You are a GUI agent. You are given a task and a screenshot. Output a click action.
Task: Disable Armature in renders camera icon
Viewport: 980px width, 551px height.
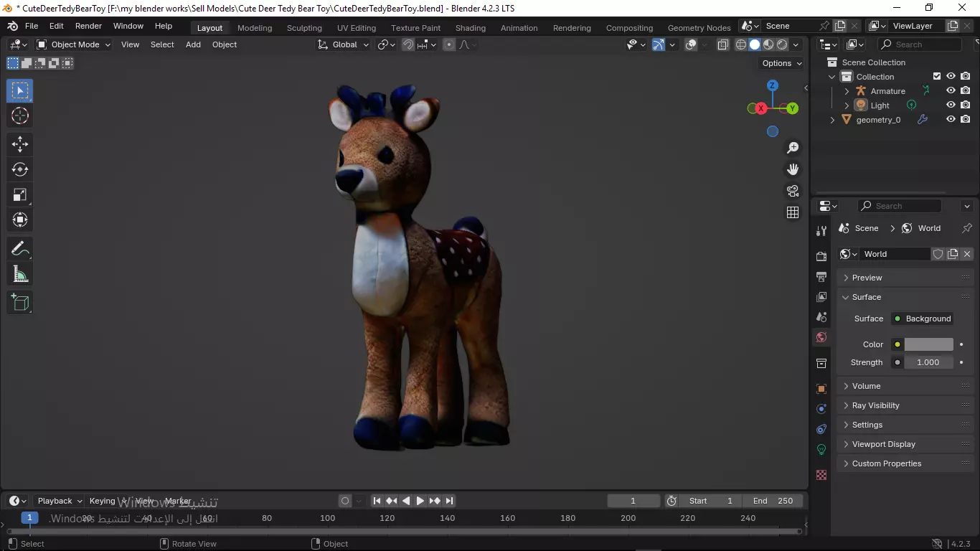pos(966,91)
